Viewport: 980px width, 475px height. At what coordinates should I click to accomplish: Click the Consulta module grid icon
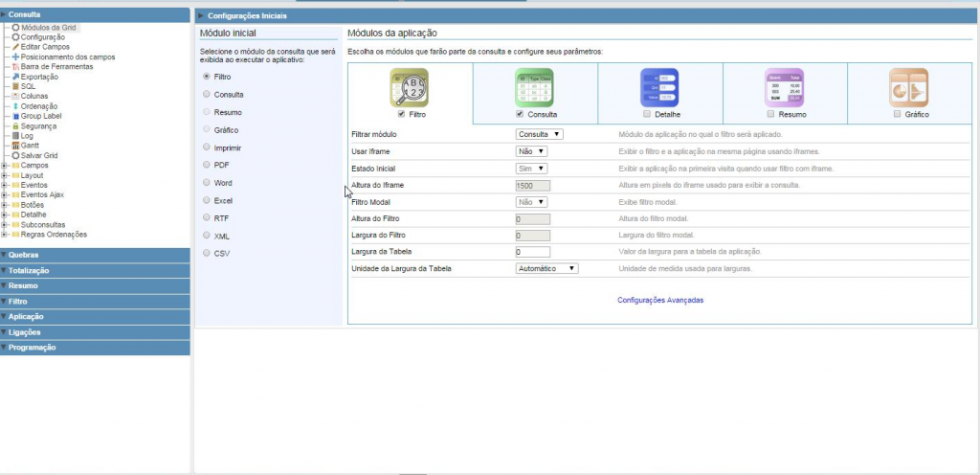[535, 86]
